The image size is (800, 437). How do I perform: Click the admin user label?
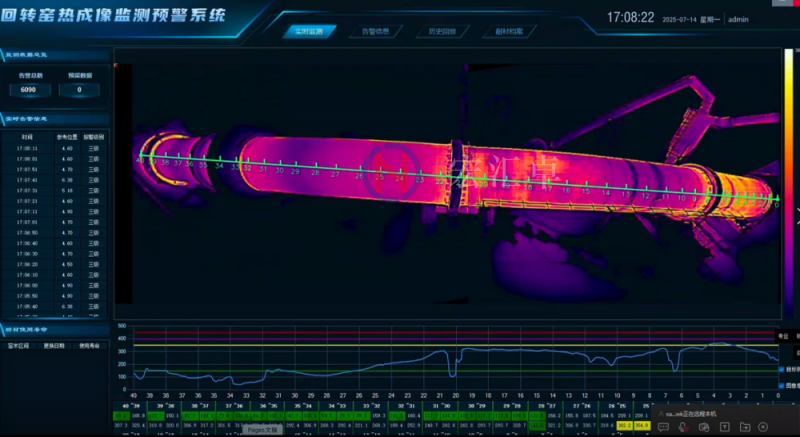[739, 20]
